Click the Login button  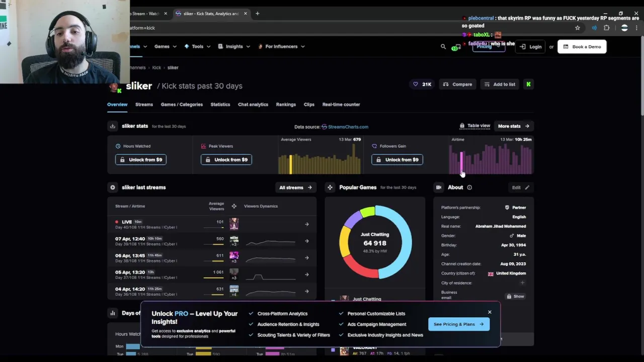pyautogui.click(x=530, y=47)
